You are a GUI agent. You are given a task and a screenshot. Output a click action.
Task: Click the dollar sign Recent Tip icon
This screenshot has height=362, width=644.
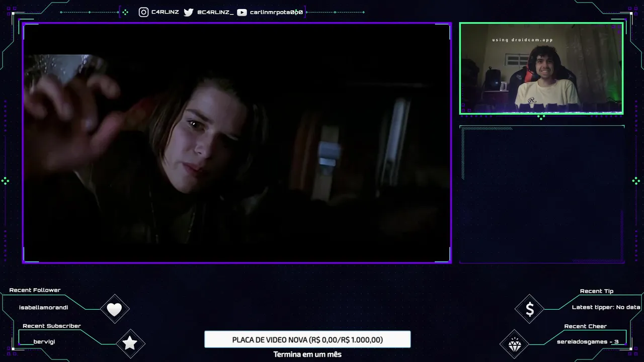point(529,309)
